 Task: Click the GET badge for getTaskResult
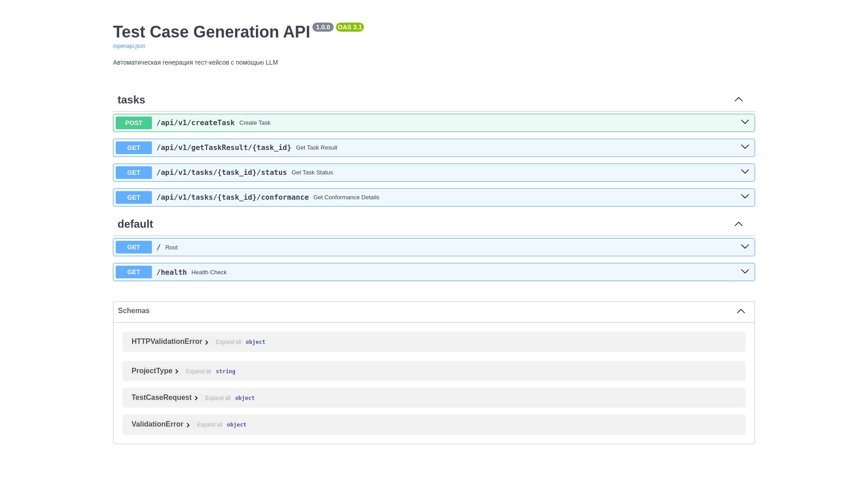tap(134, 148)
